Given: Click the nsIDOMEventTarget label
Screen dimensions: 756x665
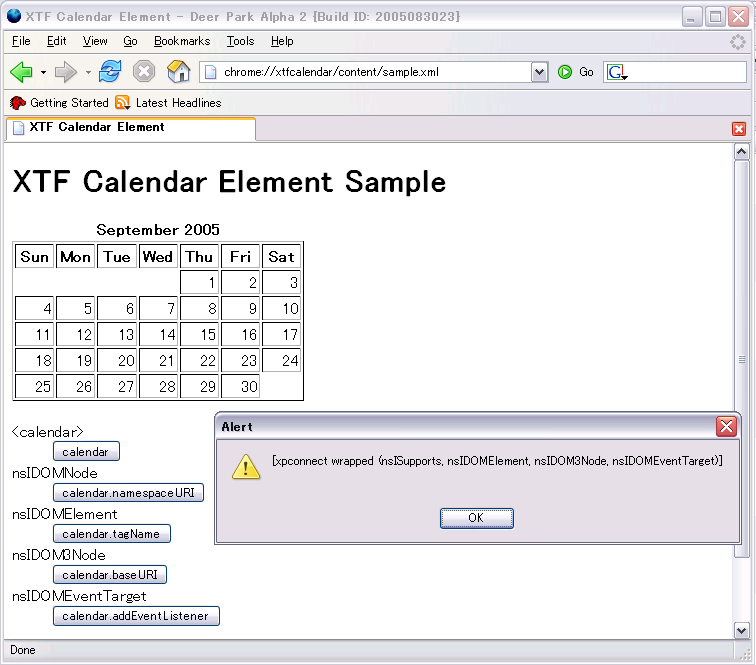Looking at the screenshot, I should [79, 596].
